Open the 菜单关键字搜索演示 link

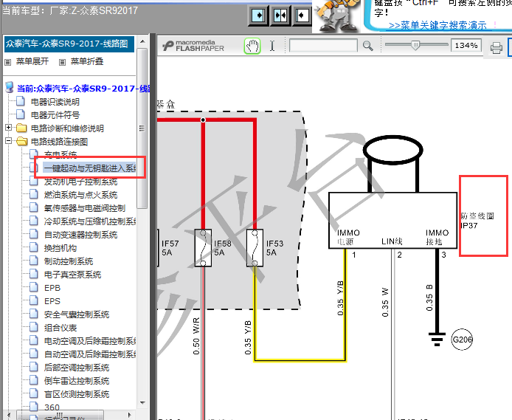438,26
